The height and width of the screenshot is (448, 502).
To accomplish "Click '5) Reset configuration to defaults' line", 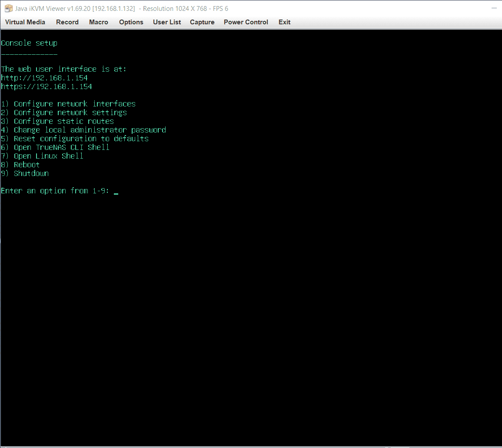I will (x=75, y=139).
